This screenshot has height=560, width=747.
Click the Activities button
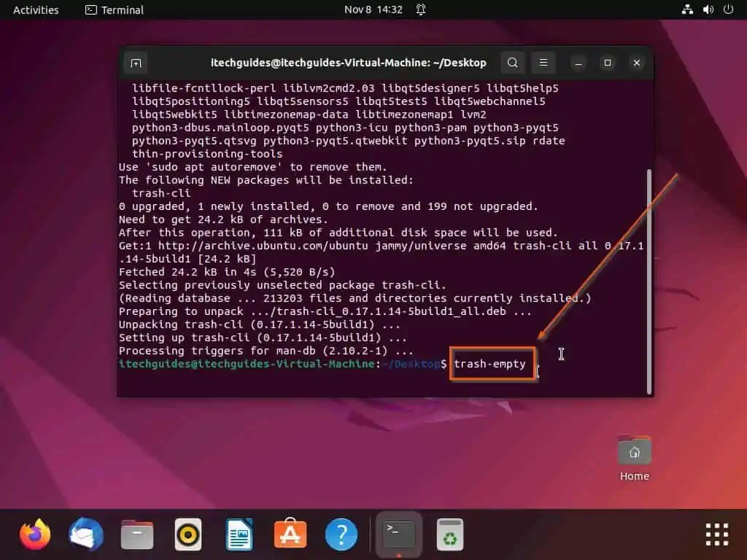pos(36,9)
